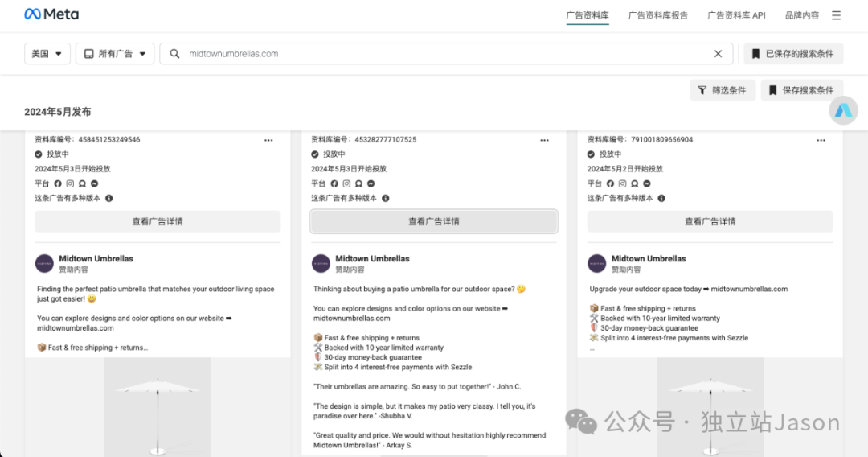Image resolution: width=868 pixels, height=457 pixels.
Task: View ad details for ad 453282777107525
Action: click(434, 221)
